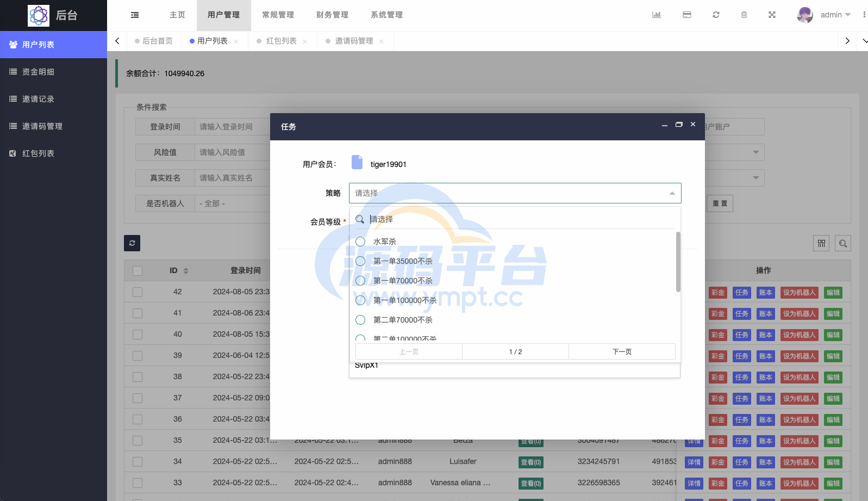Select the 第二单70000不杀 radio option
Screen dimensions: 868x501
[x=360, y=319]
